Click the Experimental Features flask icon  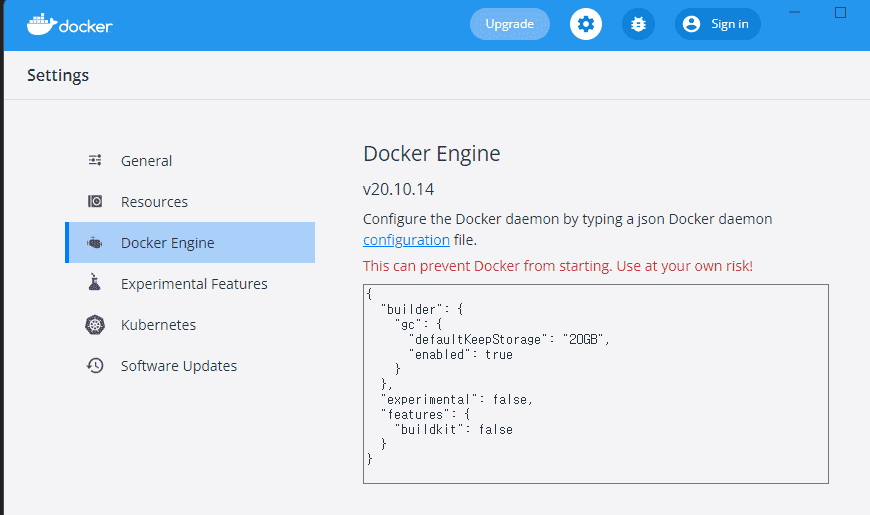[95, 282]
